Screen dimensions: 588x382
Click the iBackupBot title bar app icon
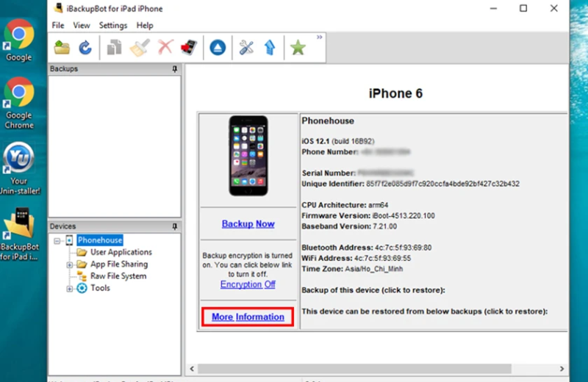tap(58, 8)
